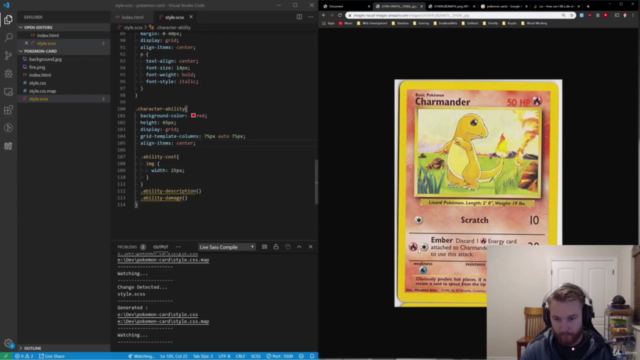Screen dimensions: 640x360
Task: Open the Source Control view
Action: tap(8, 56)
